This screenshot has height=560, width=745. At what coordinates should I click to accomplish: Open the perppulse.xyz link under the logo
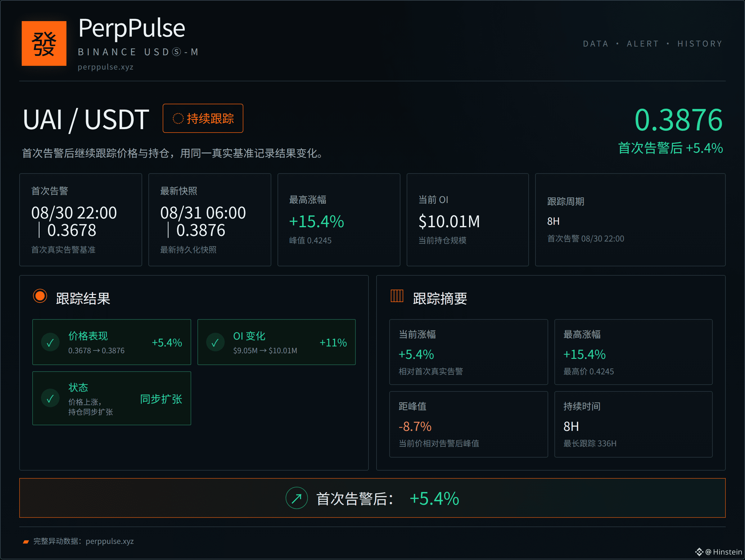106,67
